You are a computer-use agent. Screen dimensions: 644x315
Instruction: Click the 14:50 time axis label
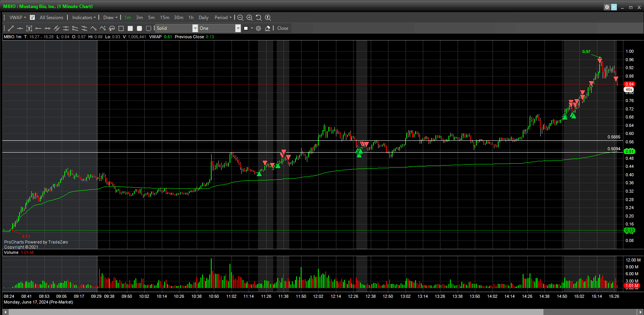(562, 296)
